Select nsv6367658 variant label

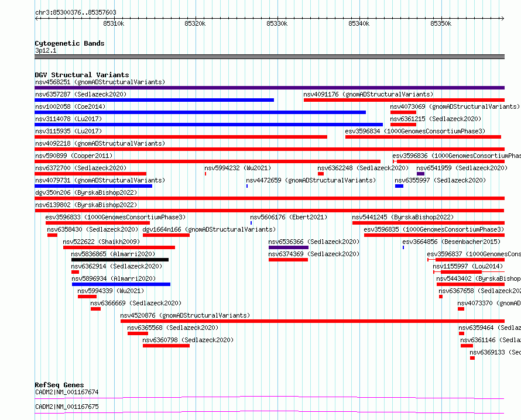(479, 291)
